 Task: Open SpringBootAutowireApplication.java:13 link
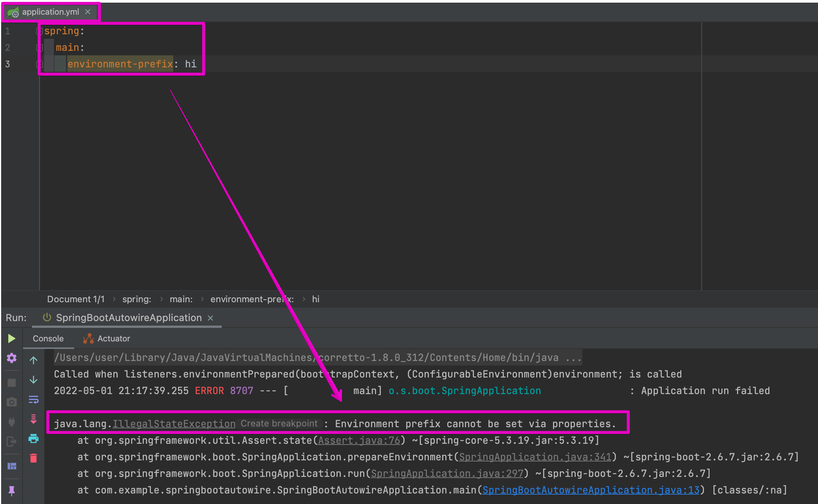coord(591,490)
